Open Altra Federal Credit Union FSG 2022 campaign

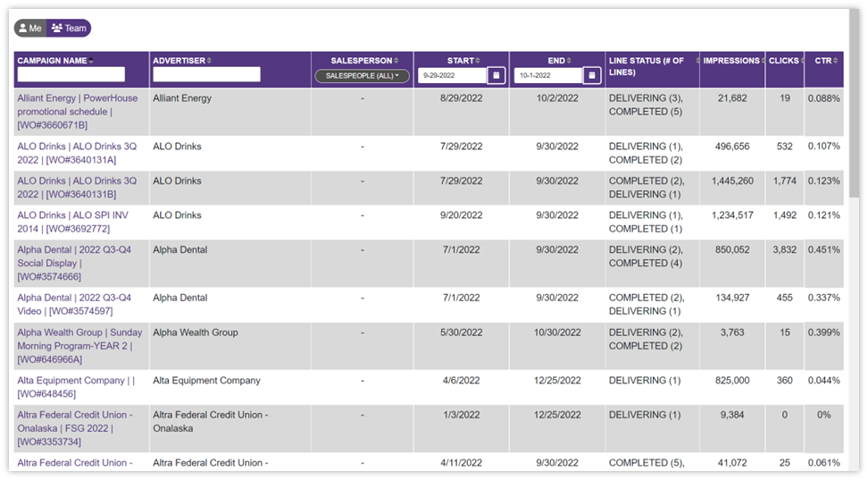[x=75, y=428]
